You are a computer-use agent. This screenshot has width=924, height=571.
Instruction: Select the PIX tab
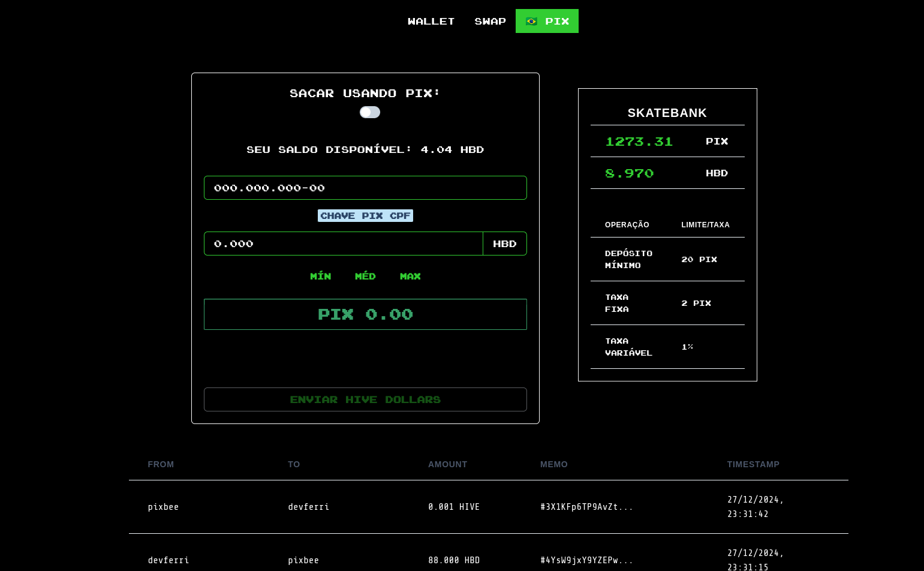tap(547, 21)
